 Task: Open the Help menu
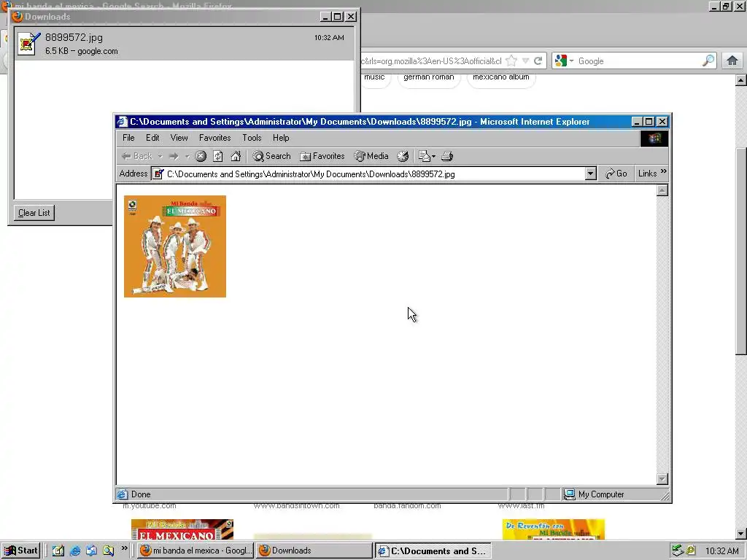pyautogui.click(x=281, y=138)
